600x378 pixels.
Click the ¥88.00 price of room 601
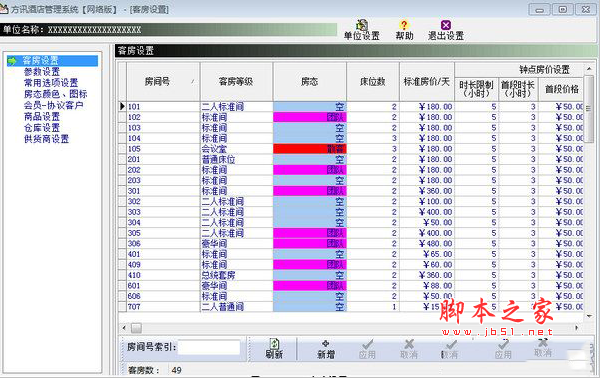coord(427,285)
